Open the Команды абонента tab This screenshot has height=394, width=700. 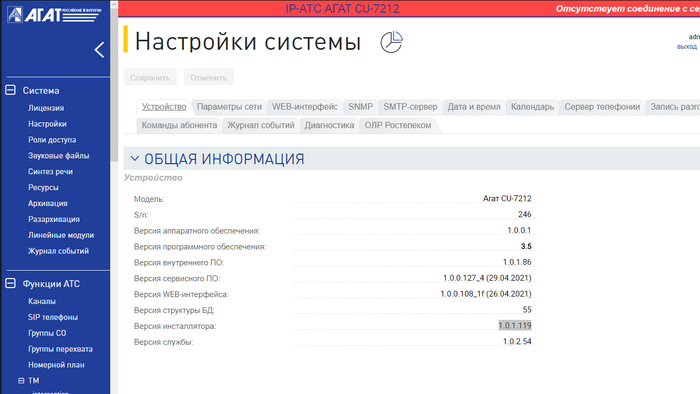coord(179,125)
